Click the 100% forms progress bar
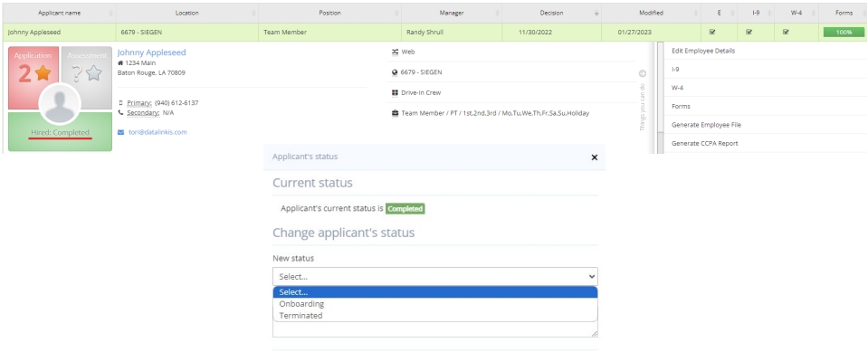The image size is (868, 352). [844, 32]
